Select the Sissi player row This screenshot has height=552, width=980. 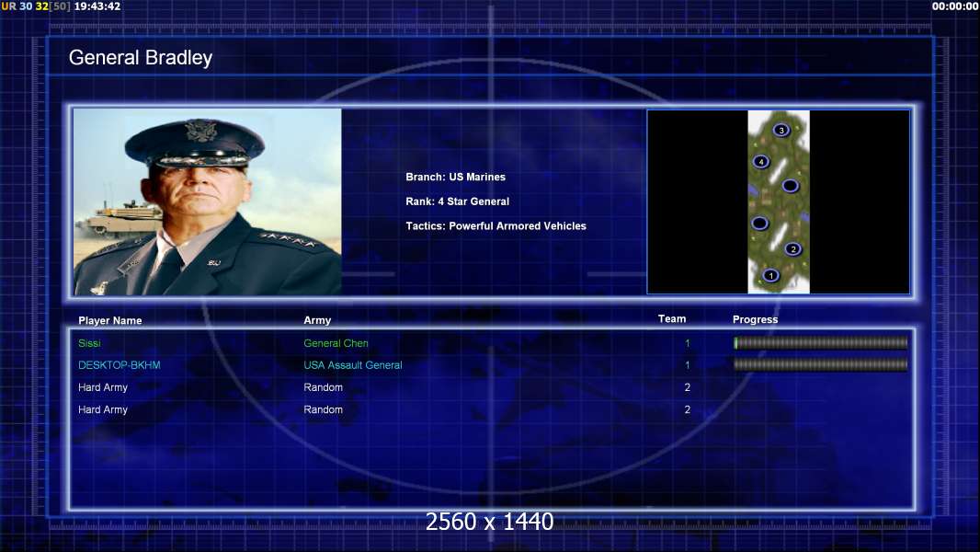[493, 343]
